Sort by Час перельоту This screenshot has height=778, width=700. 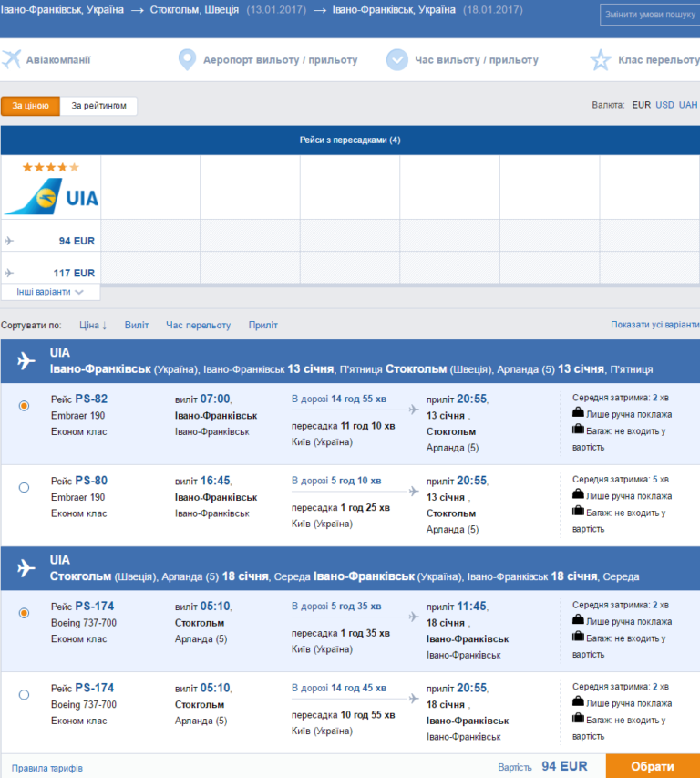point(199,325)
